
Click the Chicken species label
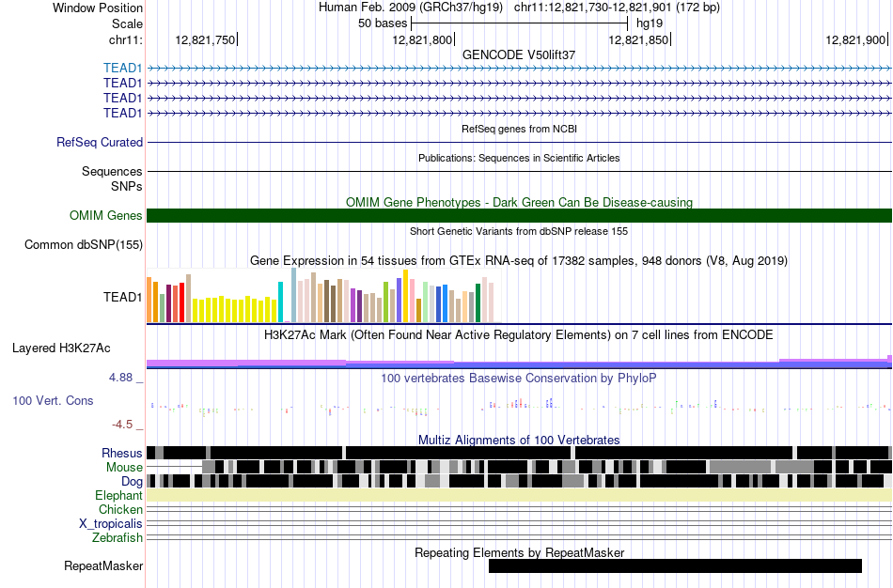coord(120,509)
